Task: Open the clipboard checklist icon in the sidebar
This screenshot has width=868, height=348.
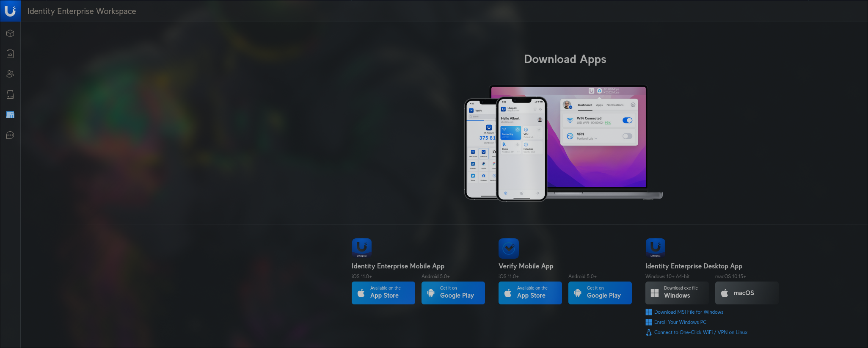Action: [x=10, y=54]
